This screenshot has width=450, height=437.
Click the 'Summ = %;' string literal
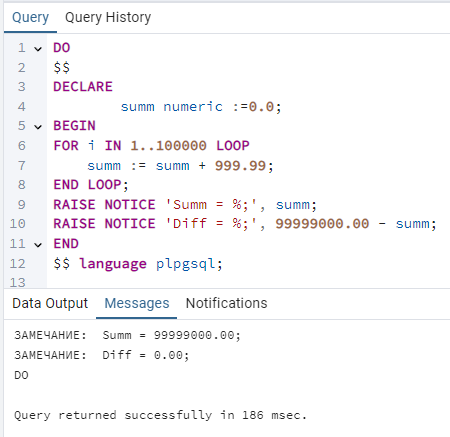(x=211, y=204)
